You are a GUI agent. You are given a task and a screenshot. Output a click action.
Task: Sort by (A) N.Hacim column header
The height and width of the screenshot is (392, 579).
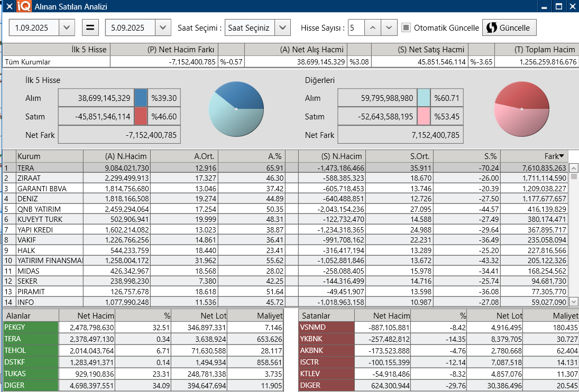click(117, 156)
